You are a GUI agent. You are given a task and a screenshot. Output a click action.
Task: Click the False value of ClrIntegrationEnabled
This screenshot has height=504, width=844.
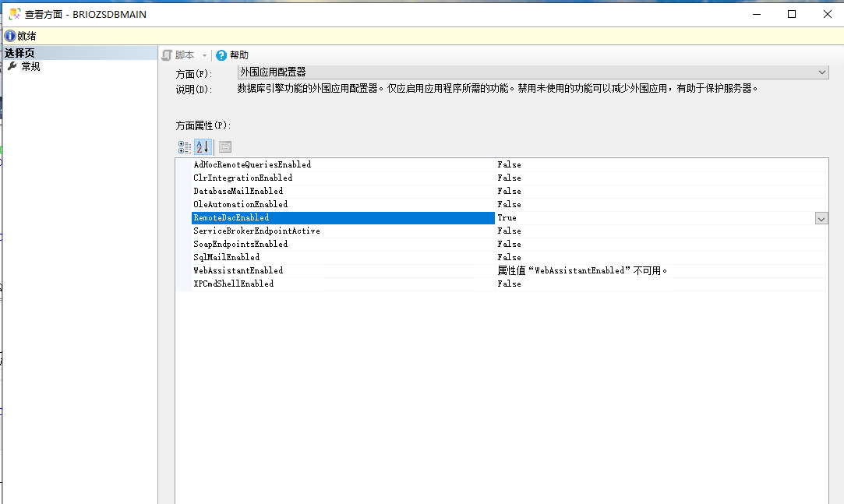pyautogui.click(x=509, y=178)
